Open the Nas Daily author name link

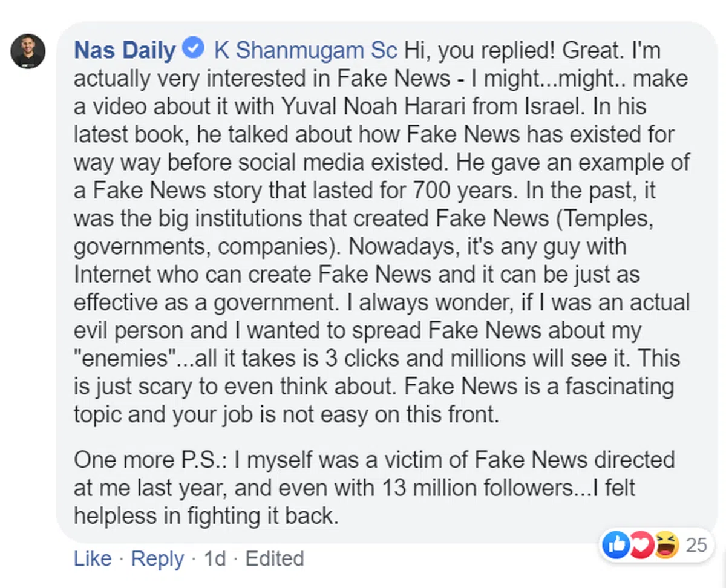(x=124, y=51)
